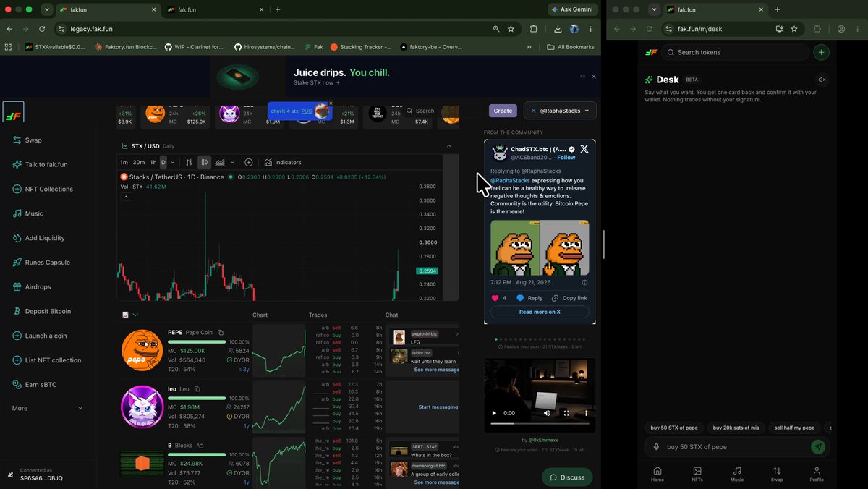Select Deposit Bitcoin in the sidebar
868x489 pixels.
pyautogui.click(x=42, y=312)
